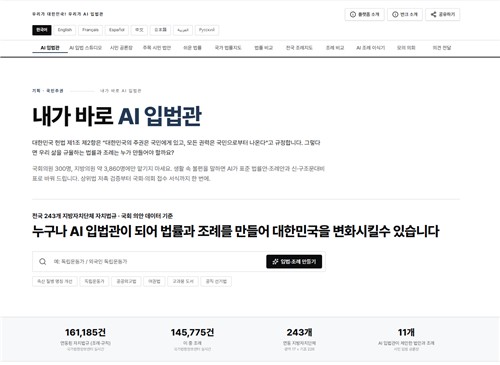This screenshot has width=500, height=365.
Task: Click the 우리가 대한민국! 우리가 AI 입법관 site title
Action: pyautogui.click(x=68, y=14)
